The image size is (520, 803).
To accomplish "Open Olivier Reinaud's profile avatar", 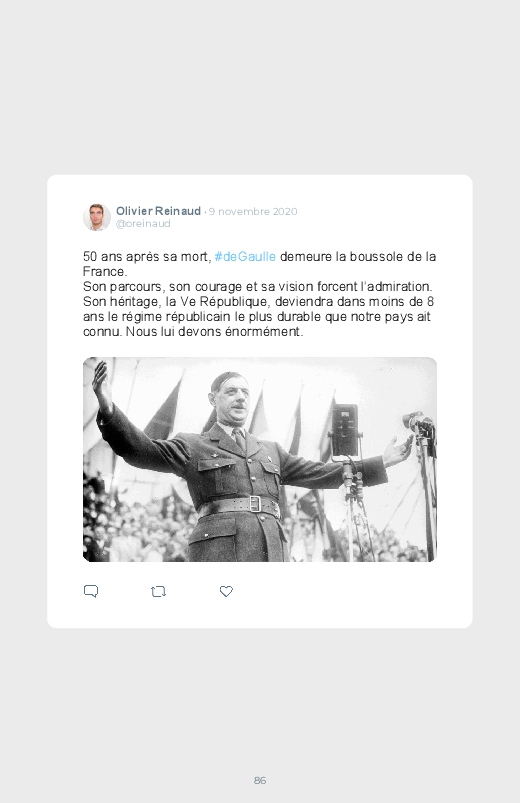I will (97, 217).
